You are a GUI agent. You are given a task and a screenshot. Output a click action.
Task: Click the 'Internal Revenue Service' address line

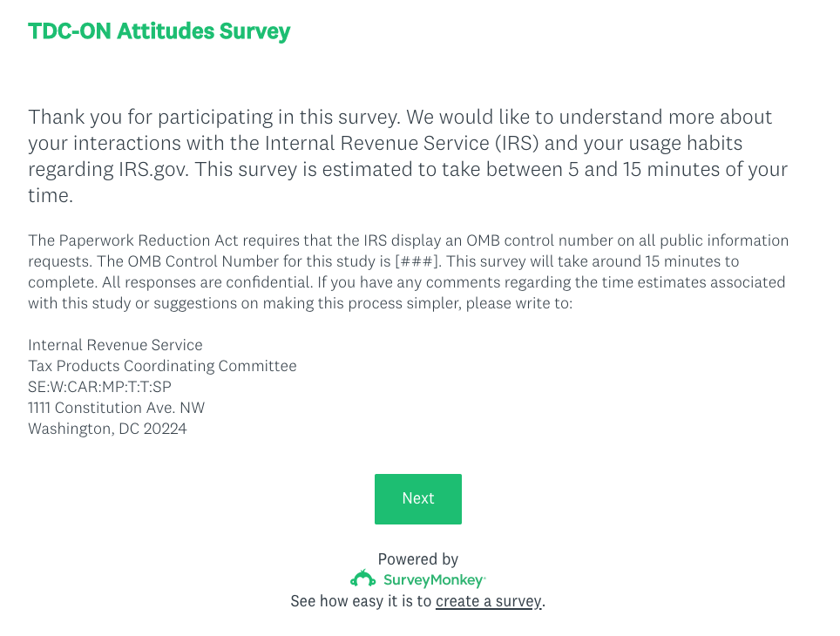[x=115, y=345]
